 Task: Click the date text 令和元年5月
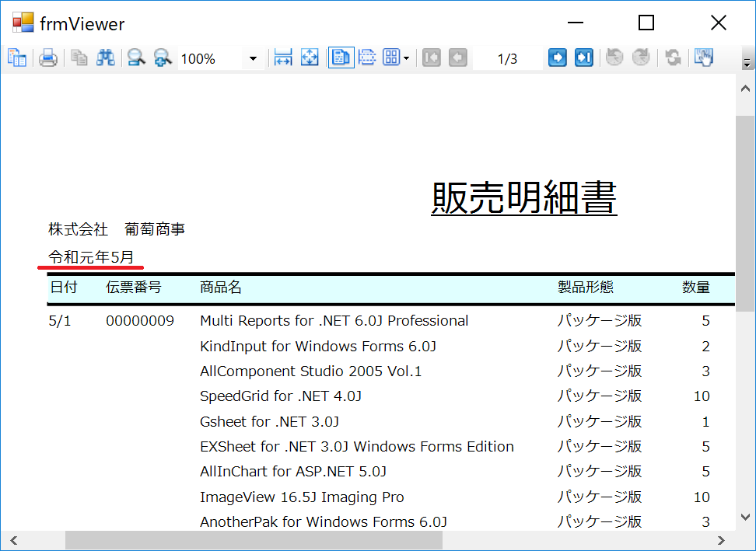(91, 257)
